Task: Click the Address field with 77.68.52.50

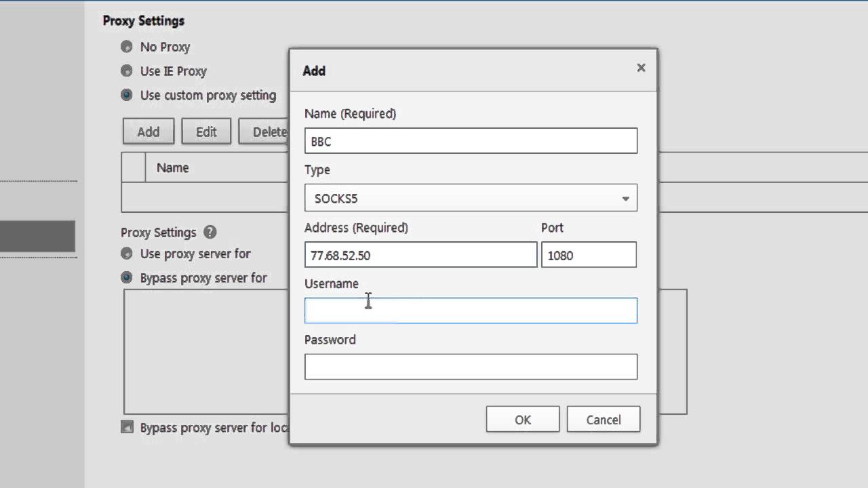Action: tap(420, 256)
